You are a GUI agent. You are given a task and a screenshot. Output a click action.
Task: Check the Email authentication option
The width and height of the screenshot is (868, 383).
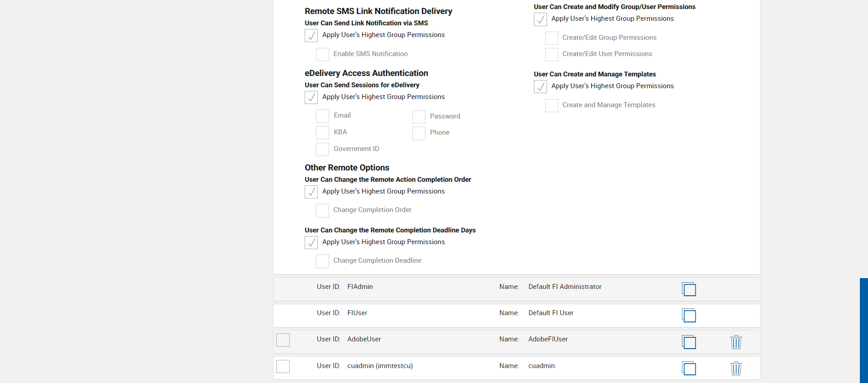coord(322,116)
